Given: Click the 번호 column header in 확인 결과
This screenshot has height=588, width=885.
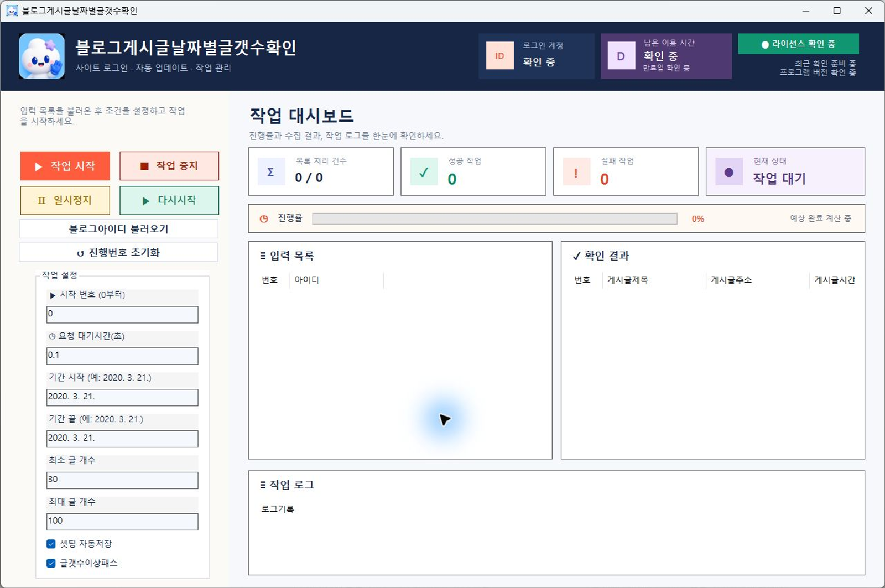Looking at the screenshot, I should click(x=582, y=280).
